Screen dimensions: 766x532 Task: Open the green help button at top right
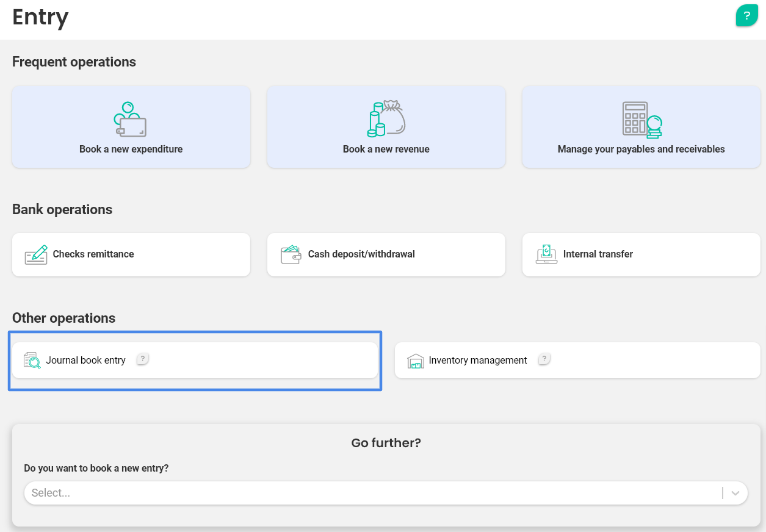(746, 16)
